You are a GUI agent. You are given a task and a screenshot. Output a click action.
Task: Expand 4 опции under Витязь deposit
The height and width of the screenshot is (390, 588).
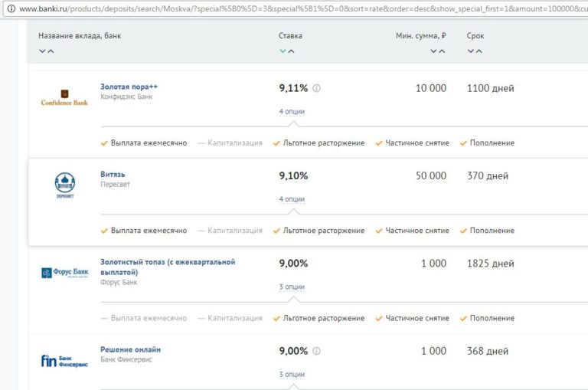[292, 199]
